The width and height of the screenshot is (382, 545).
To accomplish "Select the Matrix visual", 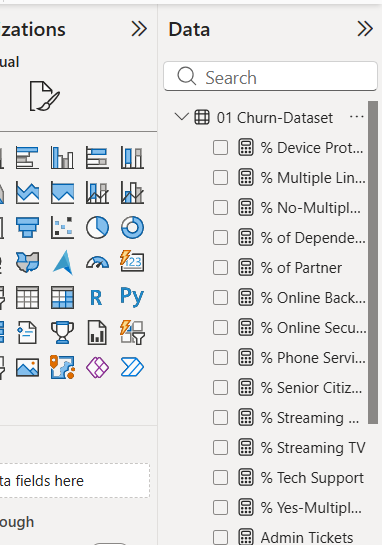I will [x=62, y=298].
